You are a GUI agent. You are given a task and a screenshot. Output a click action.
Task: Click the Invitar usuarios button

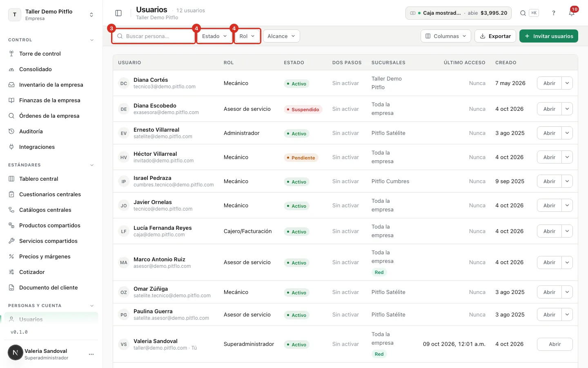click(548, 36)
